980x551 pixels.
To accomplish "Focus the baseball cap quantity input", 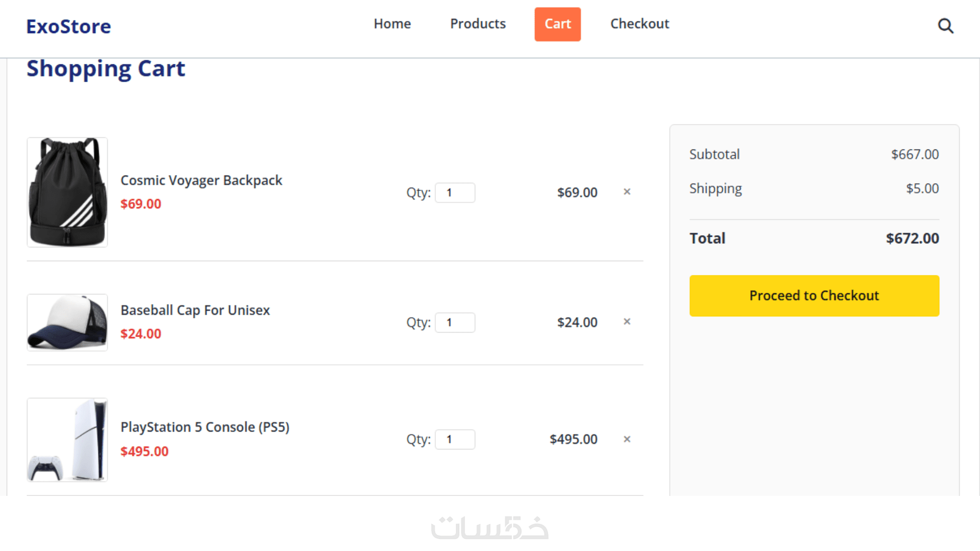I will (x=455, y=322).
